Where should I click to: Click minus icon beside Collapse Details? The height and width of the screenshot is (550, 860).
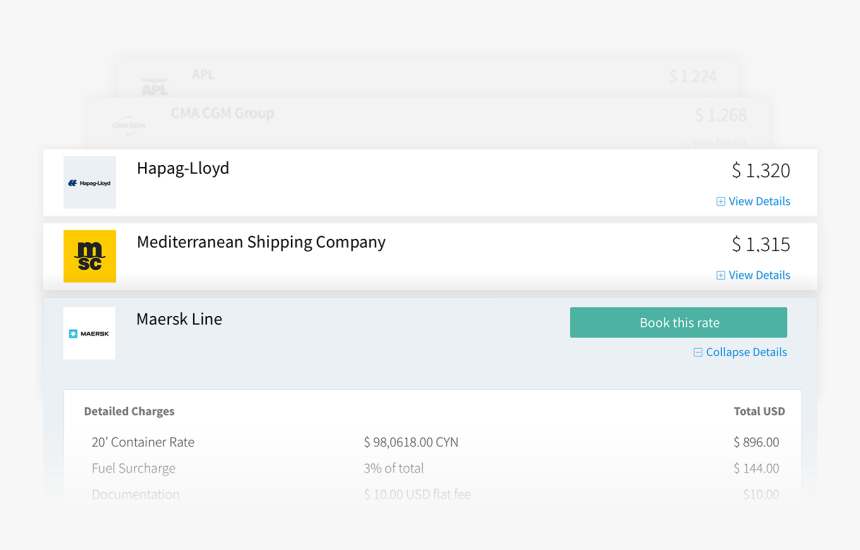pyautogui.click(x=698, y=353)
